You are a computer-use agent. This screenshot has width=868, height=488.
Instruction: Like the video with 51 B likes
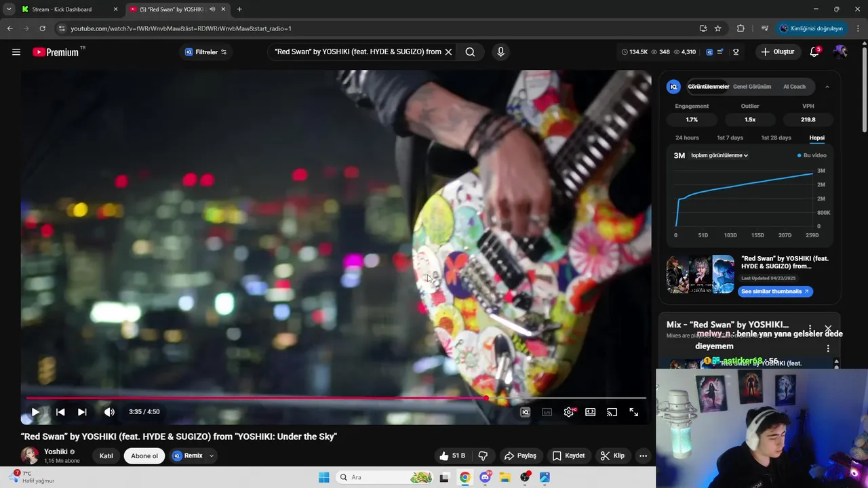click(452, 456)
